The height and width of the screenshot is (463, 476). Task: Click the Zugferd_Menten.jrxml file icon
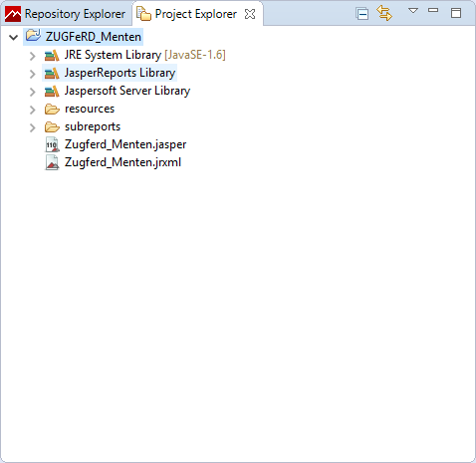pyautogui.click(x=52, y=162)
